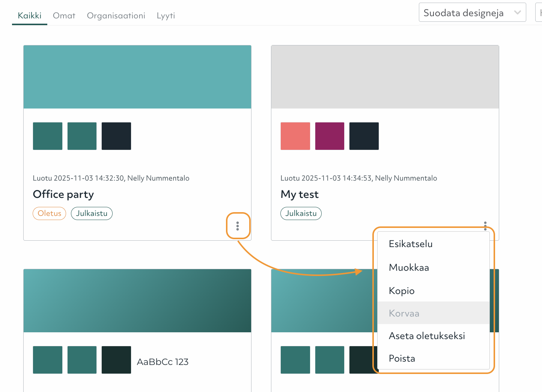
Task: Select Kopio to duplicate the design
Action: pyautogui.click(x=402, y=290)
